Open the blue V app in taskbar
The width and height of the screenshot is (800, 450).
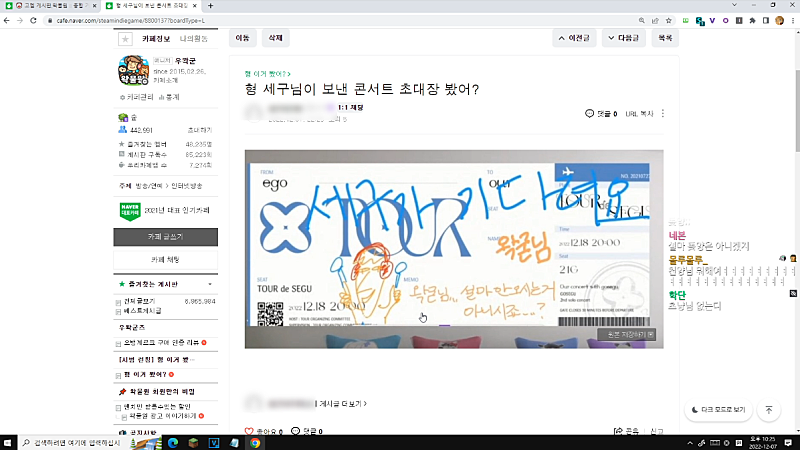[214, 443]
